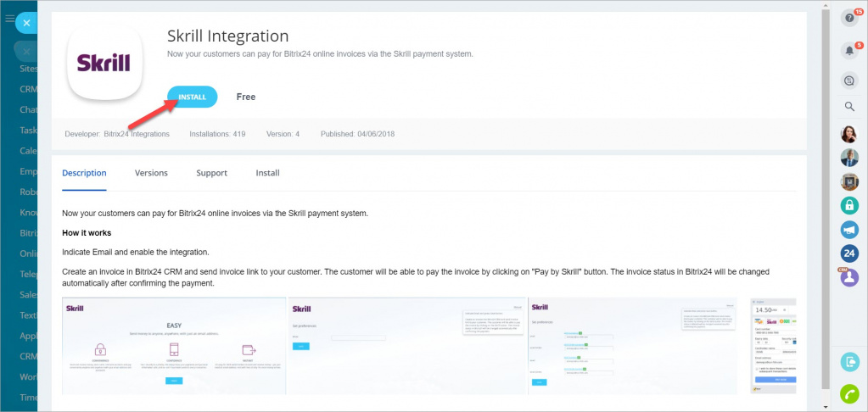Viewport: 868px width, 412px height.
Task: Open chat with the man in suit avatar
Action: (x=849, y=159)
